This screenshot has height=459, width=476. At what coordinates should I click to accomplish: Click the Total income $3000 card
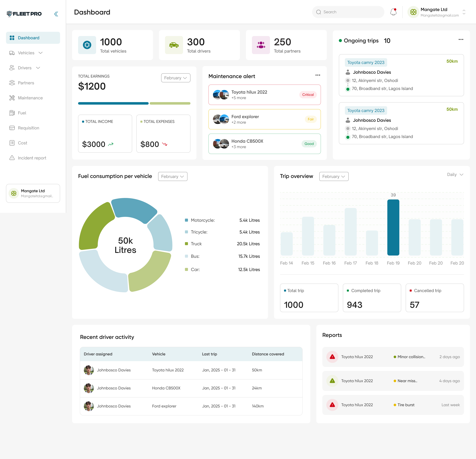[105, 134]
